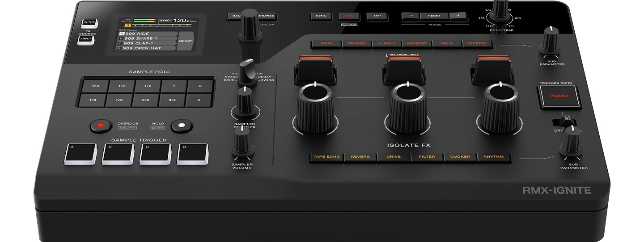Hit Sample Trigger pad A
Screen dimensions: 644x242
pyautogui.click(x=80, y=154)
